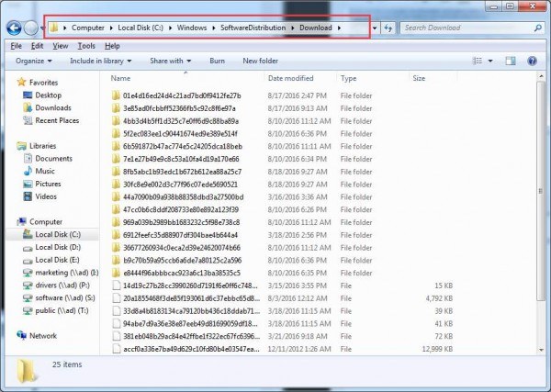Screen dimensions: 551x392
Task: Open the recent pages dropdown arrow
Action: pos(42,28)
